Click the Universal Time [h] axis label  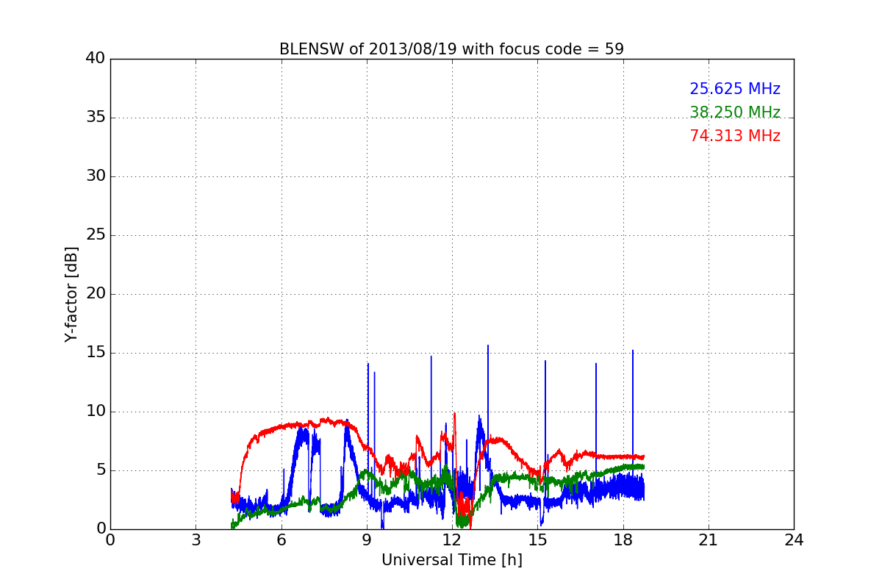(451, 560)
